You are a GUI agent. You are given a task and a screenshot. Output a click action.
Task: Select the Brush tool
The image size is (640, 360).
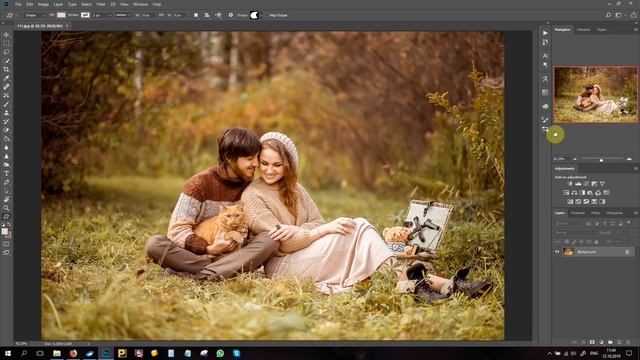(x=6, y=104)
